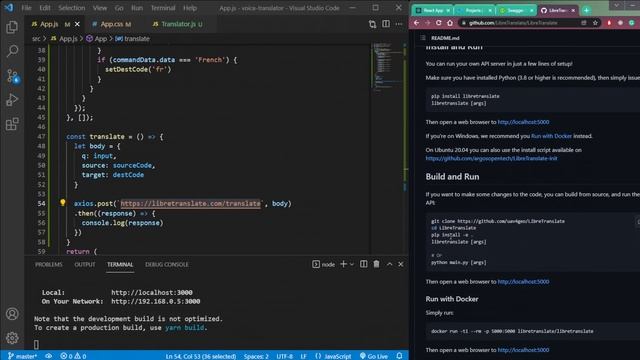640x360 pixels.
Task: Open README.md outline list icon
Action: [422, 38]
